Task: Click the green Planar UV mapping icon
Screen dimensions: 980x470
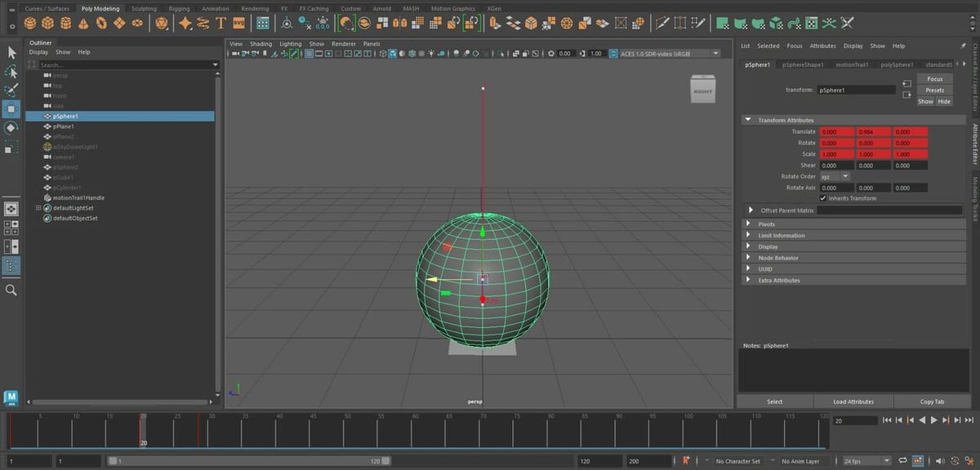Action: [x=724, y=24]
